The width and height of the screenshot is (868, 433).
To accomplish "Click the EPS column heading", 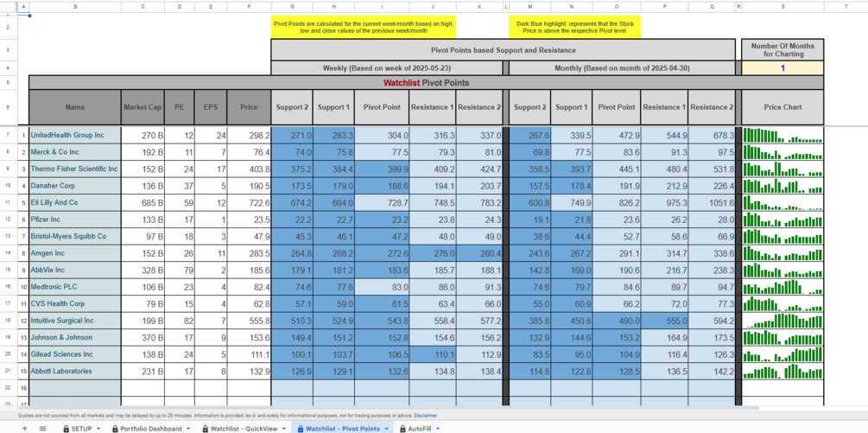I will pos(211,107).
